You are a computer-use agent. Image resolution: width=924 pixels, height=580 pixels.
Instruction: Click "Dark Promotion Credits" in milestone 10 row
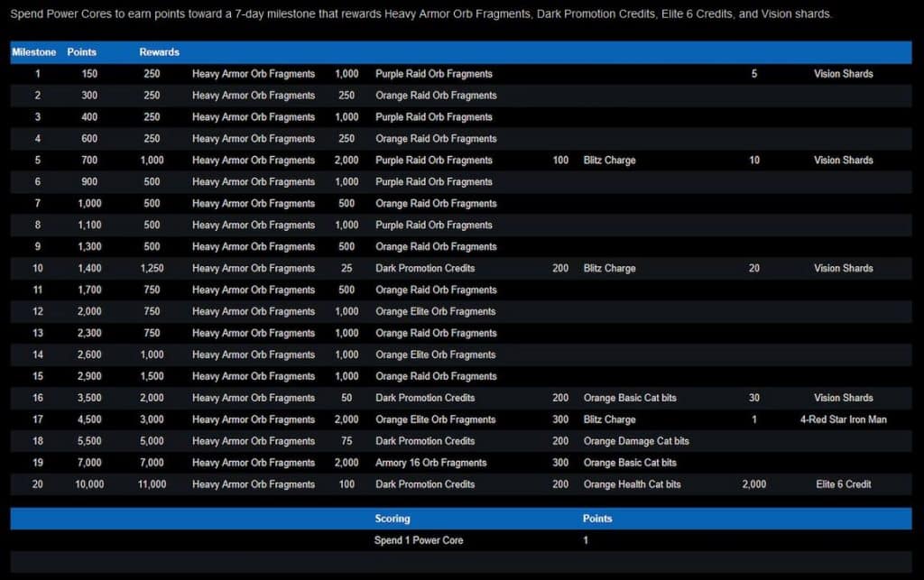pos(425,269)
